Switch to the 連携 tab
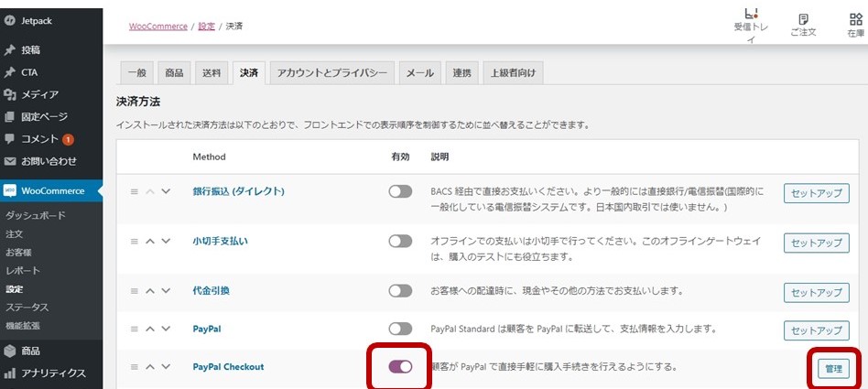 pos(462,73)
